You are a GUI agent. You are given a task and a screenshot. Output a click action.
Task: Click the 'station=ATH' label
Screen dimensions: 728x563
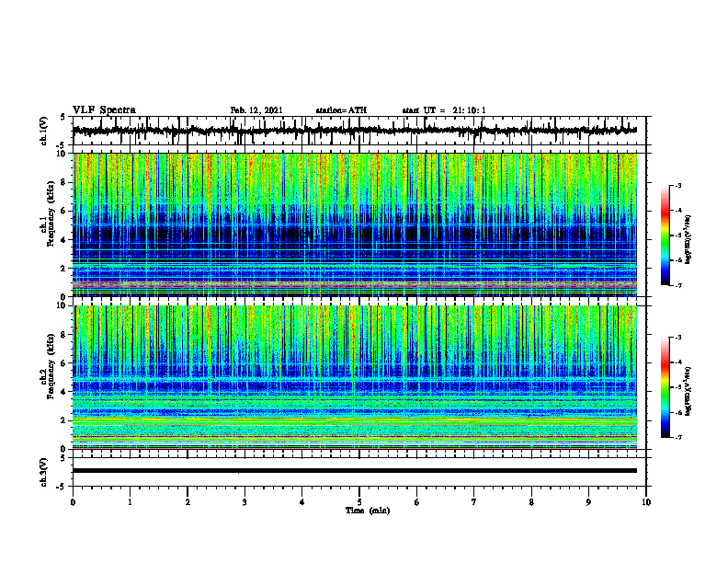point(341,110)
